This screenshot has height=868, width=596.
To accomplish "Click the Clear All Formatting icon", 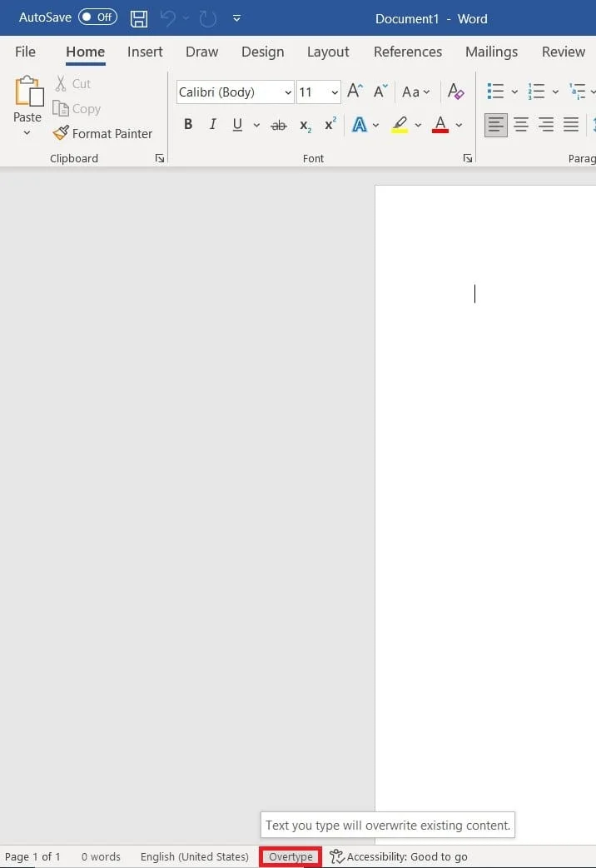I will click(x=455, y=92).
